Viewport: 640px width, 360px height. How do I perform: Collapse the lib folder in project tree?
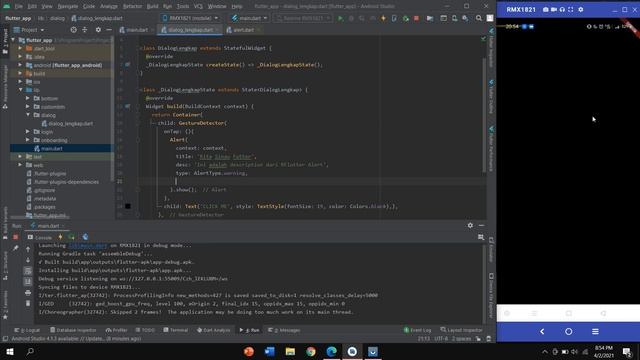[20, 90]
